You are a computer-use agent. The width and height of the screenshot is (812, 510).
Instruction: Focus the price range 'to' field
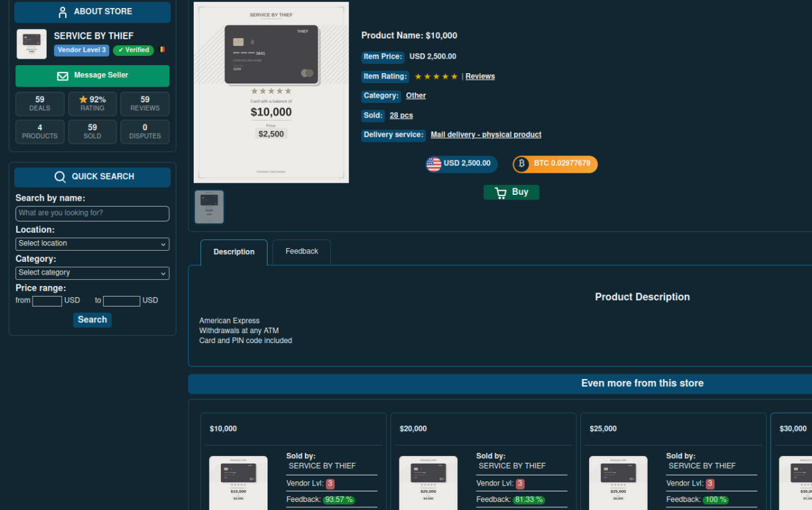tap(122, 301)
